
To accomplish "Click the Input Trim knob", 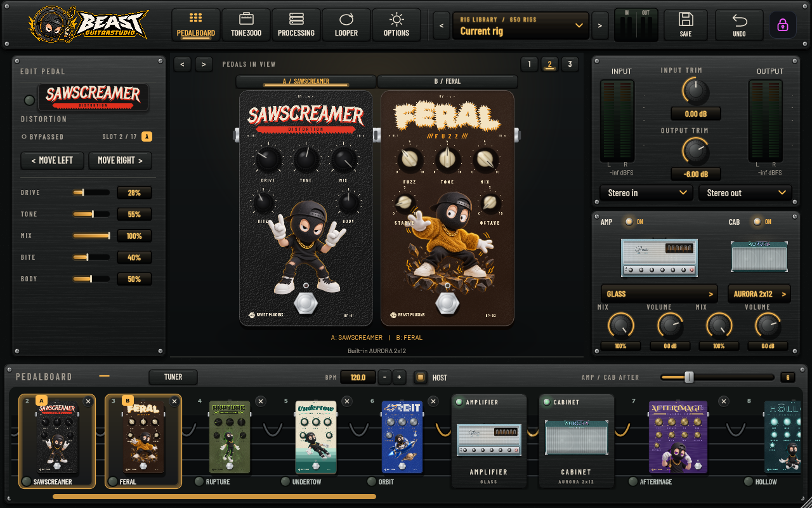I will click(x=696, y=91).
